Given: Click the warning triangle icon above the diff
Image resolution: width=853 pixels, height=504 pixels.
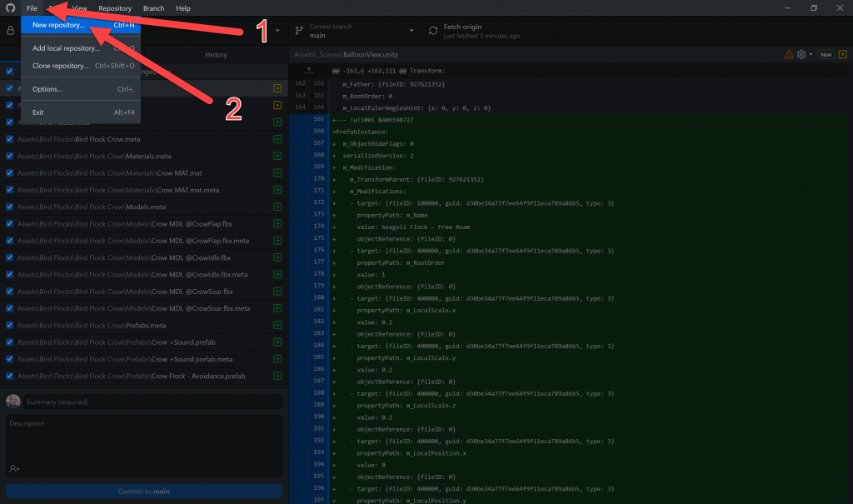Looking at the screenshot, I should 788,54.
